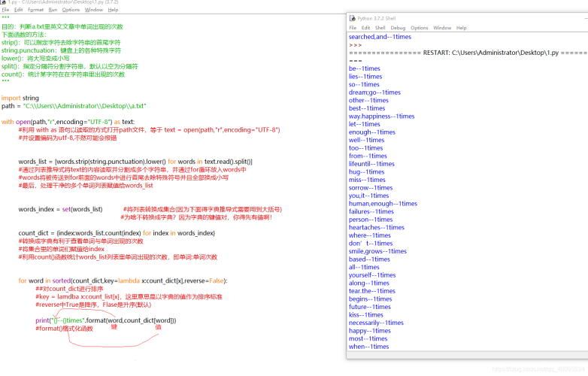Open Window menu in Python Shell
Screen dimensions: 588x376
(442, 28)
